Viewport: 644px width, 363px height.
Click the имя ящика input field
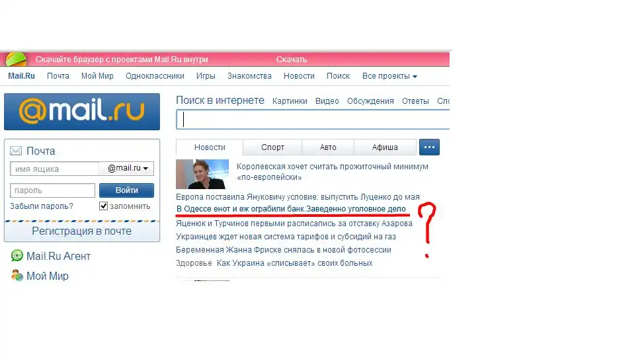coord(54,169)
